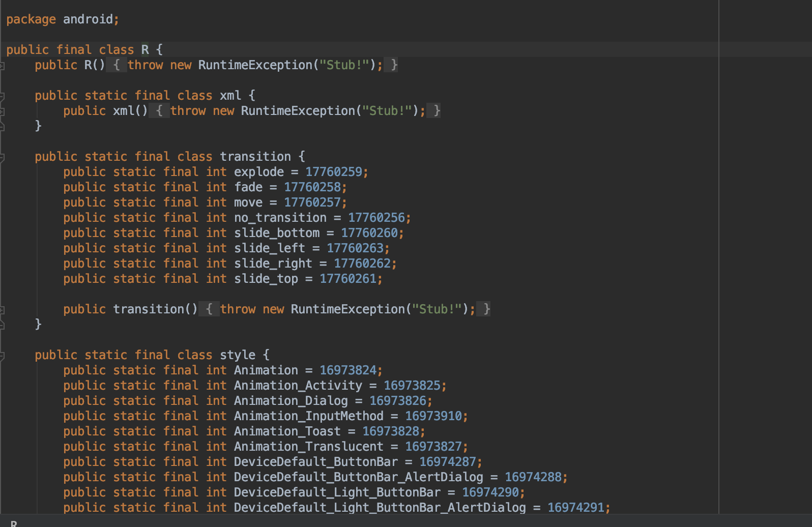Click the 'move' field name
The width and height of the screenshot is (812, 527).
[248, 202]
